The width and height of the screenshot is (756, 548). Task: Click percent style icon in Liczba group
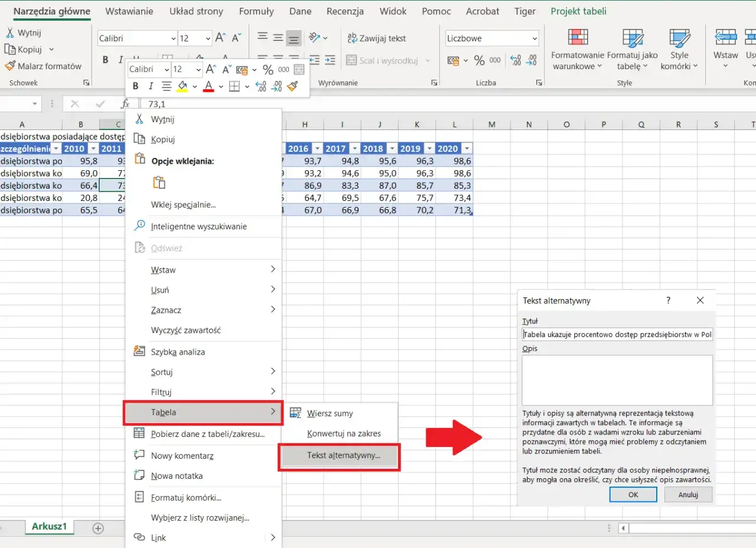(x=479, y=60)
